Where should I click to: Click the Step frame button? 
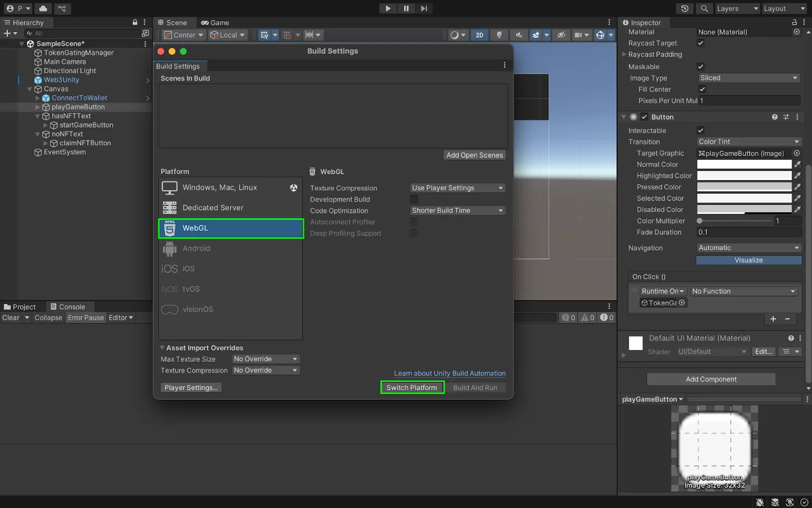click(x=424, y=9)
